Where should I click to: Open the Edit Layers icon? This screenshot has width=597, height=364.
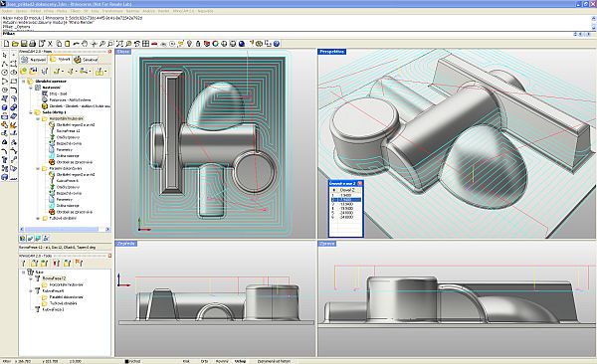(207, 44)
